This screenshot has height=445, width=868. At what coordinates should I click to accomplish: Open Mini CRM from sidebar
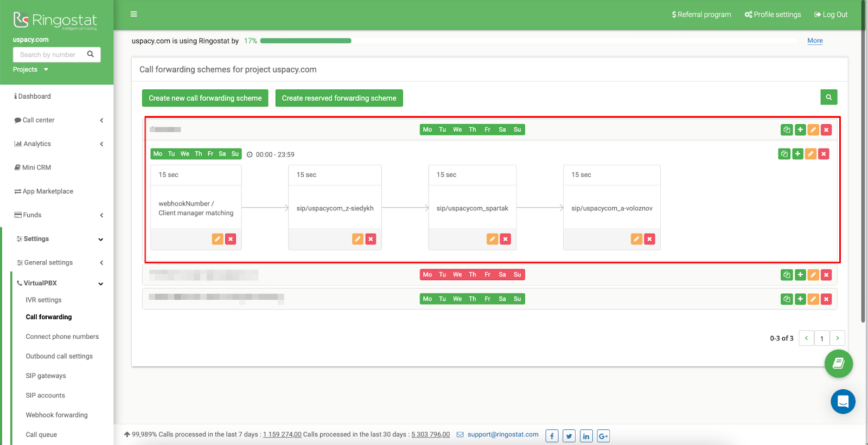[33, 167]
